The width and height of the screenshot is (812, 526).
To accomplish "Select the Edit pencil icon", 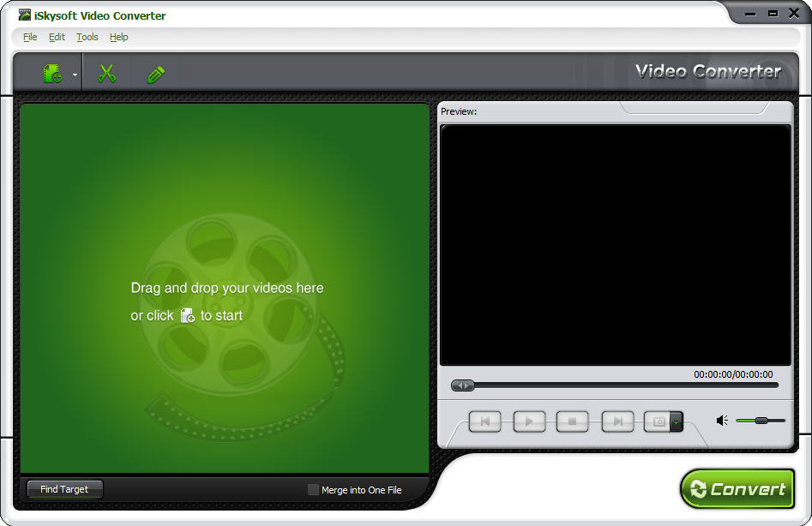I will click(156, 72).
